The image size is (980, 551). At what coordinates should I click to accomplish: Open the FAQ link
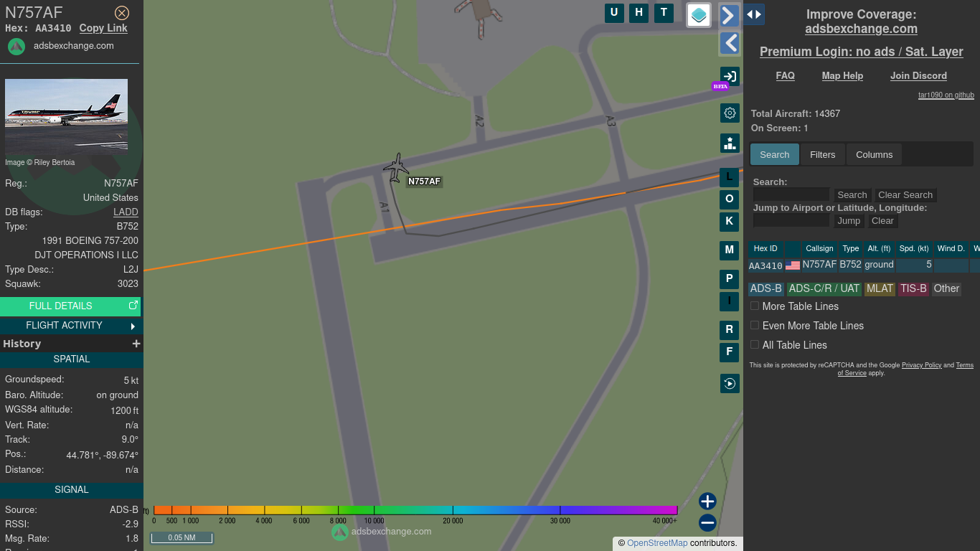[785, 75]
